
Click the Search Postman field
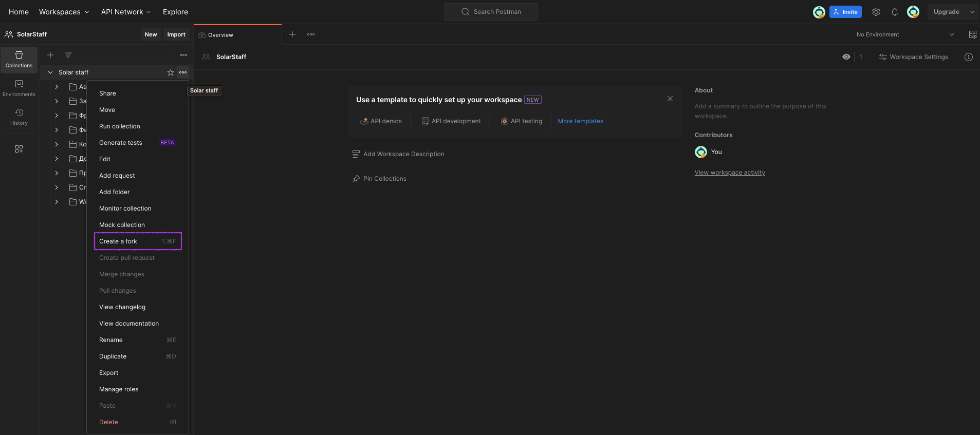coord(491,12)
